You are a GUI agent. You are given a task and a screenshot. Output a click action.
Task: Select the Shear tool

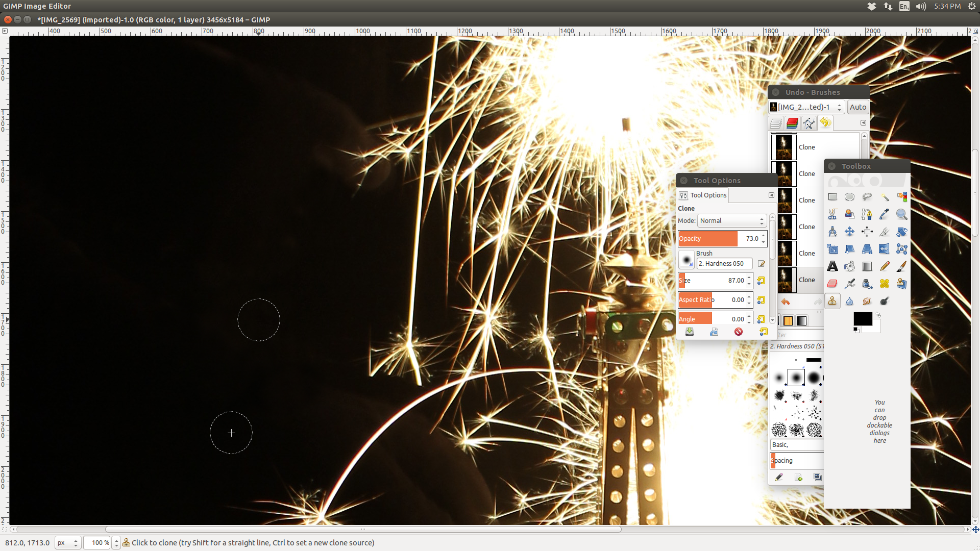click(x=849, y=249)
